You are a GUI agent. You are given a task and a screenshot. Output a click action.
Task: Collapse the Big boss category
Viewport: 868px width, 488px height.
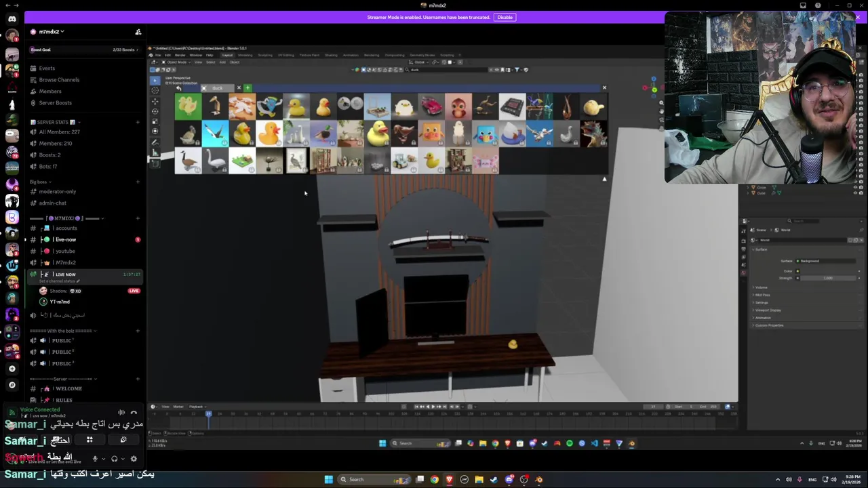click(x=40, y=182)
